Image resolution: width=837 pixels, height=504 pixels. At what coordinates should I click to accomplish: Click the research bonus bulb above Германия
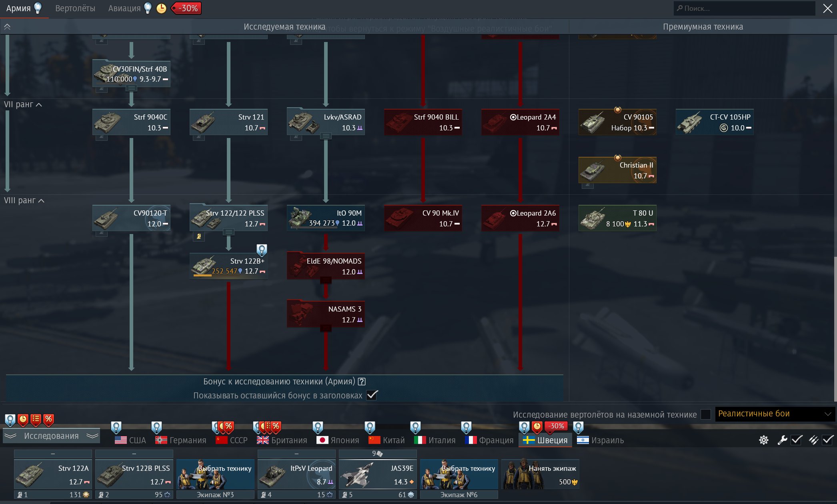pyautogui.click(x=156, y=427)
